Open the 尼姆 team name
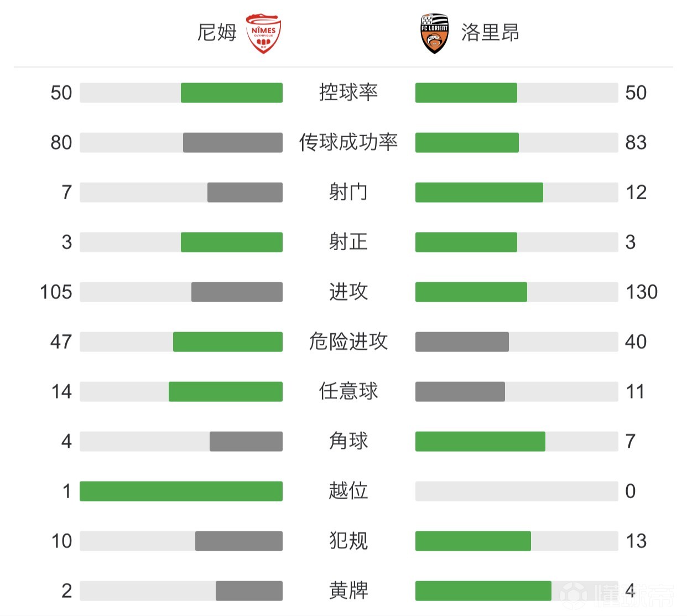Screen dimensions: 687x616 pyautogui.click(x=217, y=33)
